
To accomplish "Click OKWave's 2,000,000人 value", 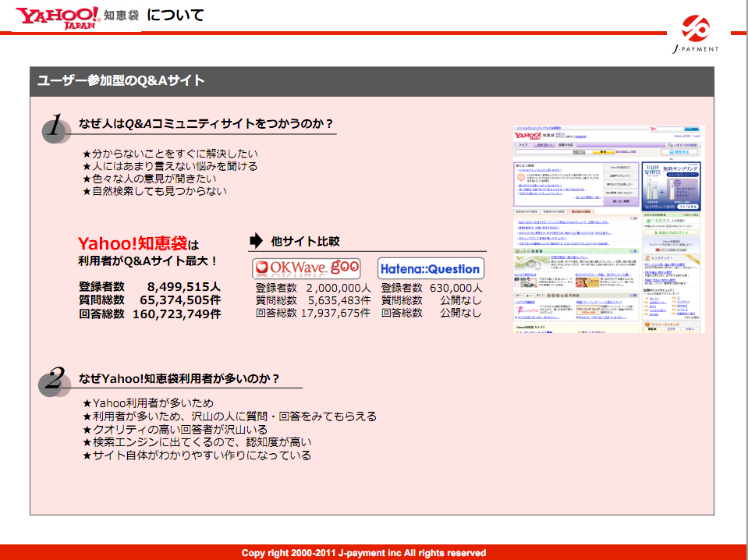I will click(x=339, y=288).
